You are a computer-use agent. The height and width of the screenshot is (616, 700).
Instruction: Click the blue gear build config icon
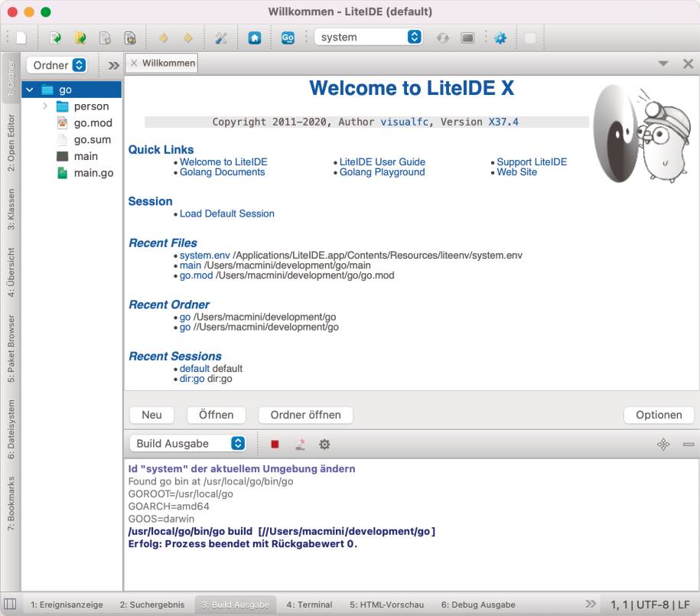500,38
